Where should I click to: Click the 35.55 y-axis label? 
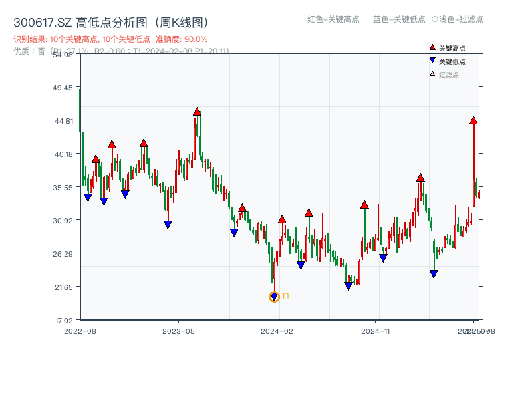pyautogui.click(x=63, y=188)
